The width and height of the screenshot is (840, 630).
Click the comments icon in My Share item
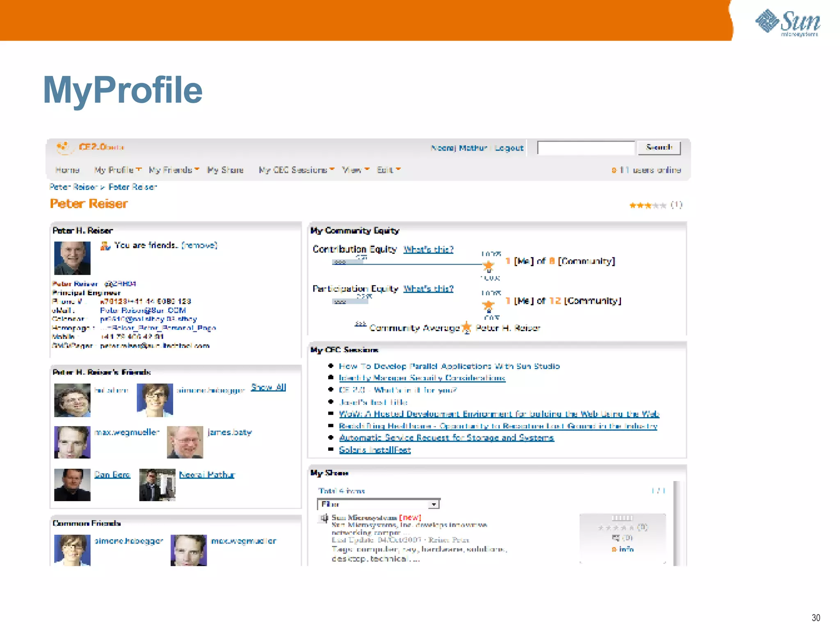[616, 538]
